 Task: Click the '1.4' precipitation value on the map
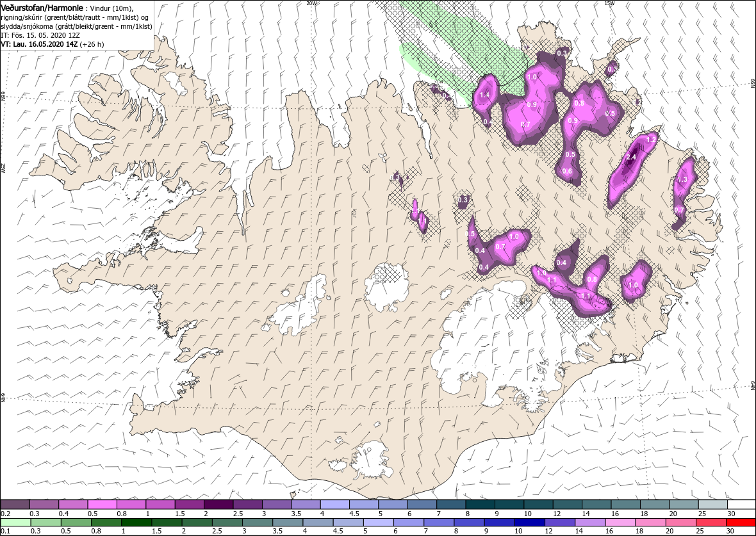coord(484,95)
